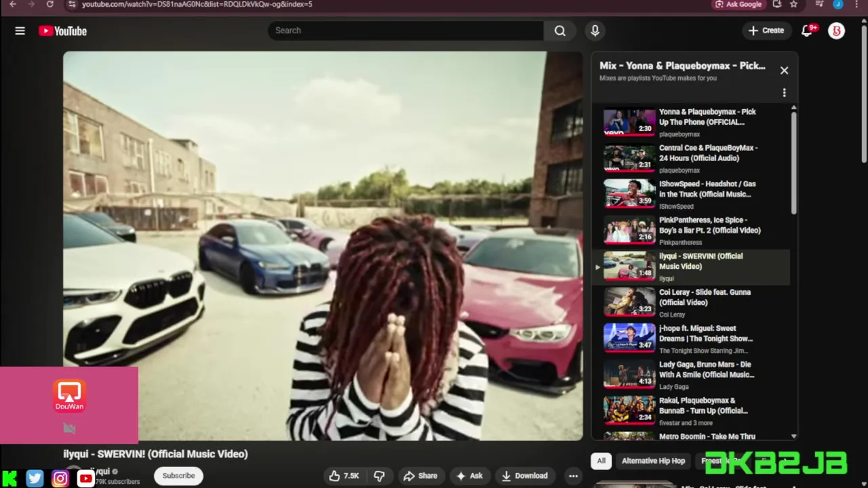
Task: Go to YouTube home via logo
Action: 62,30
